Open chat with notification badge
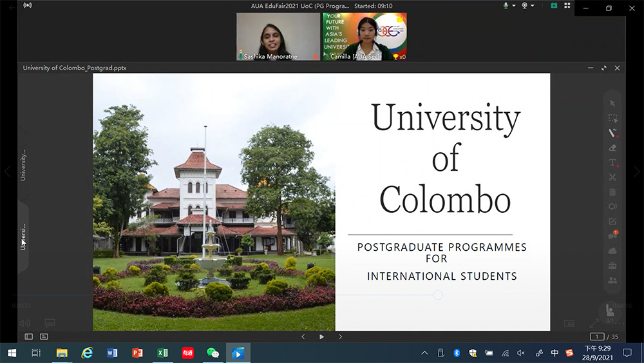 pyautogui.click(x=612, y=235)
